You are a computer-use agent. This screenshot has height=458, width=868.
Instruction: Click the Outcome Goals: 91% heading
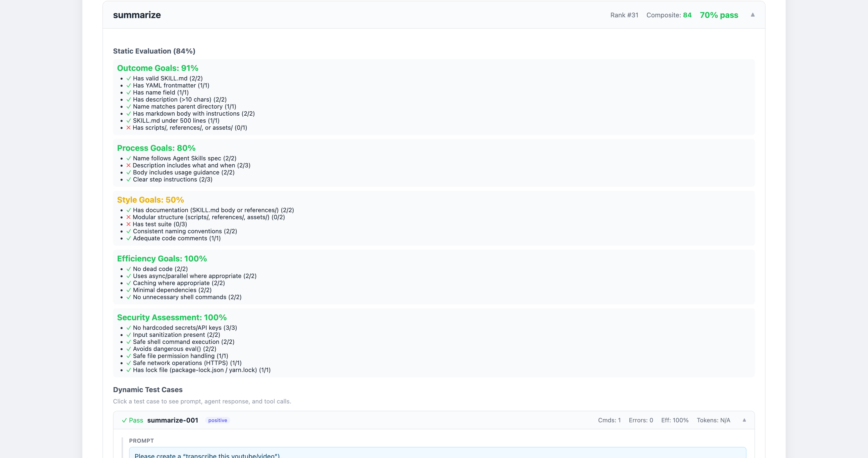click(157, 68)
